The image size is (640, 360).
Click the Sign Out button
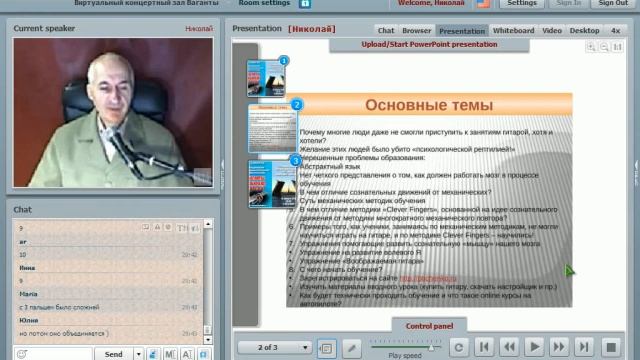613,3
